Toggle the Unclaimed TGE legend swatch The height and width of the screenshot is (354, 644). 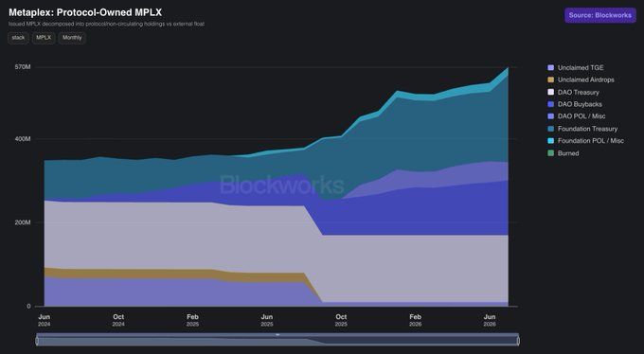[551, 68]
